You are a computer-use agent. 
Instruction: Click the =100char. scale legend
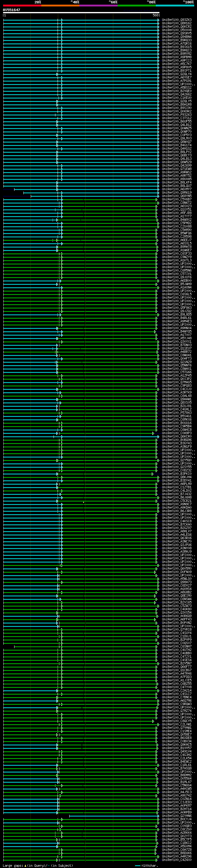tap(147, 866)
